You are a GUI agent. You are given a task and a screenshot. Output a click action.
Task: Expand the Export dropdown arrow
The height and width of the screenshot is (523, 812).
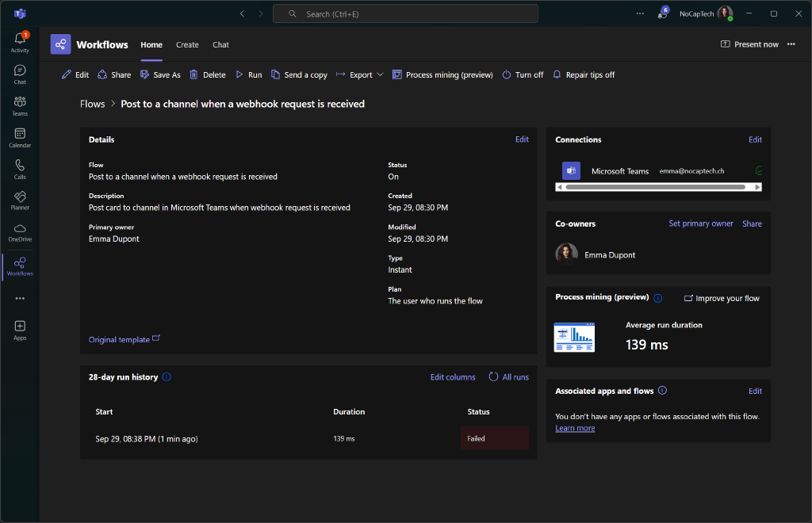(380, 75)
